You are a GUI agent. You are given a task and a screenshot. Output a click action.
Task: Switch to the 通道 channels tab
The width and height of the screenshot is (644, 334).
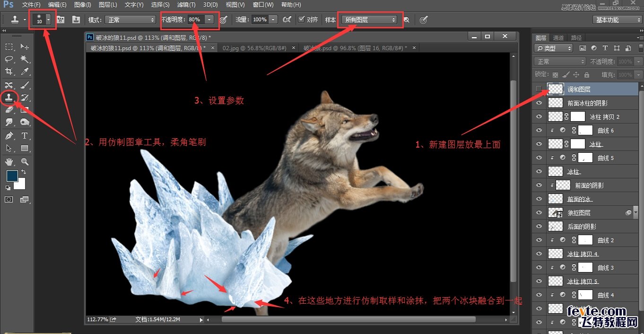click(558, 38)
